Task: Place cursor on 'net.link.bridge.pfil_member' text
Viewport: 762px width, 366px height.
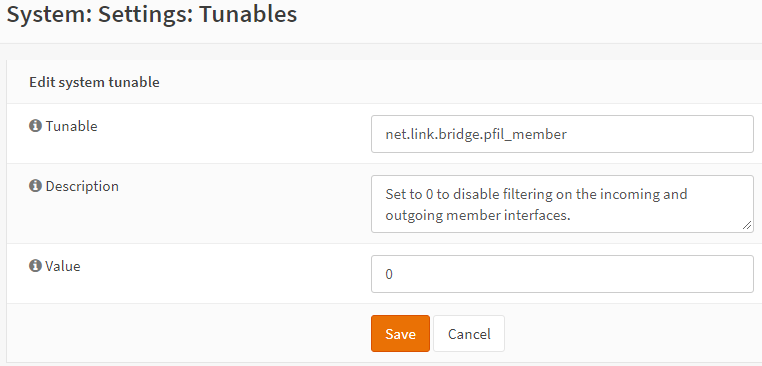Action: coord(476,135)
